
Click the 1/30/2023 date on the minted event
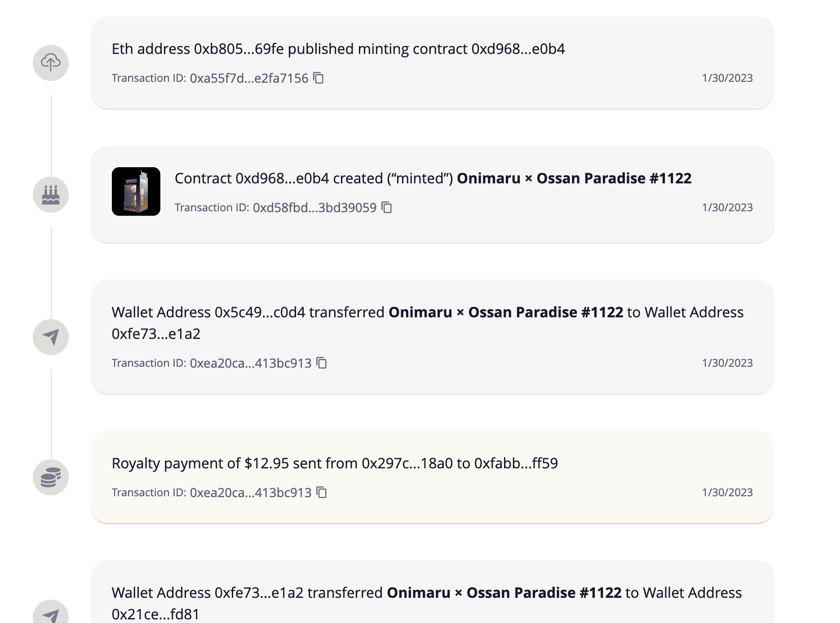click(727, 207)
